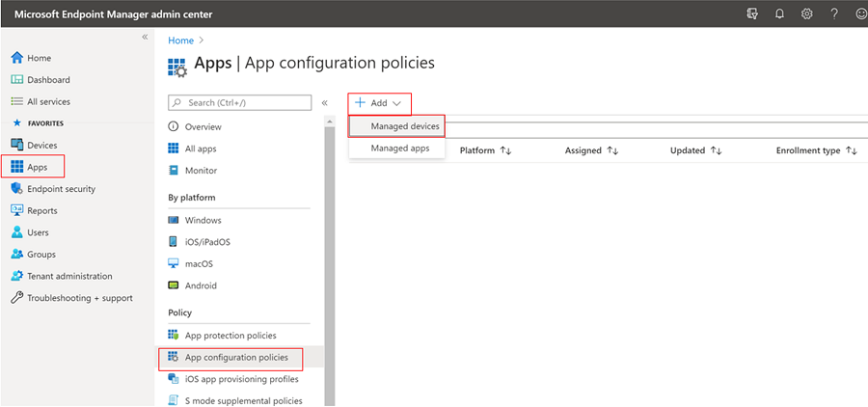Open notifications bell in the header

click(x=779, y=14)
